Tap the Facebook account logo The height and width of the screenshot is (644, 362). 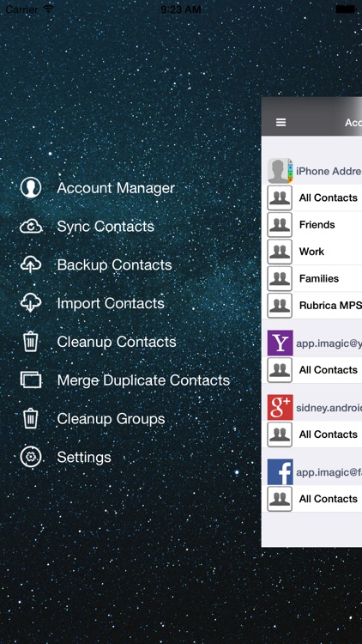click(281, 472)
